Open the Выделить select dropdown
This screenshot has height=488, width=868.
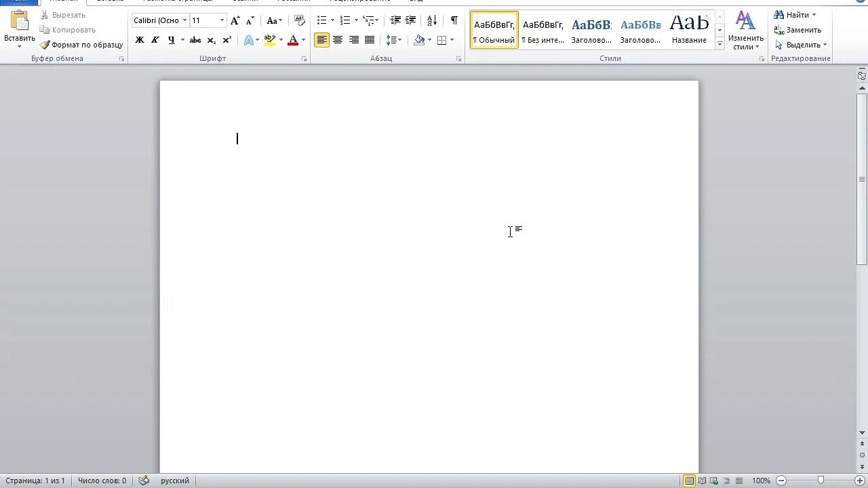(801, 45)
